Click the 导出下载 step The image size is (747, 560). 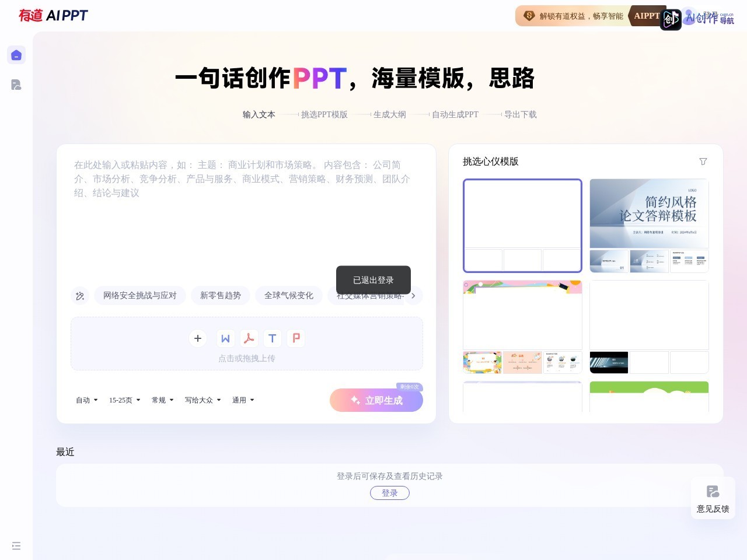tap(521, 114)
